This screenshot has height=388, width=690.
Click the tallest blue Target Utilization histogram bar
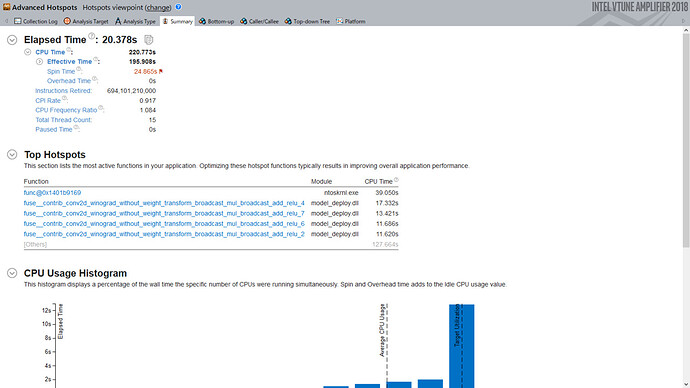point(462,346)
